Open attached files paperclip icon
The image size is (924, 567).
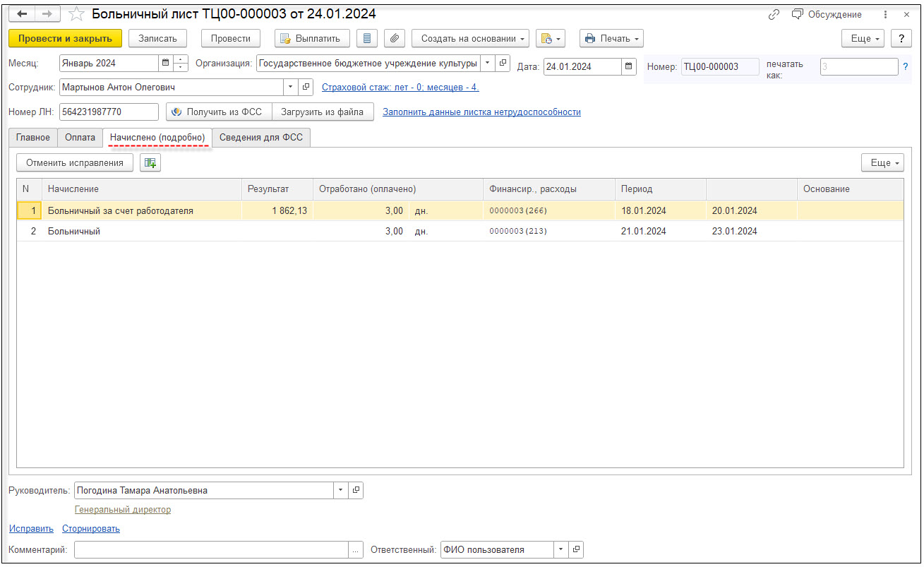coord(395,38)
